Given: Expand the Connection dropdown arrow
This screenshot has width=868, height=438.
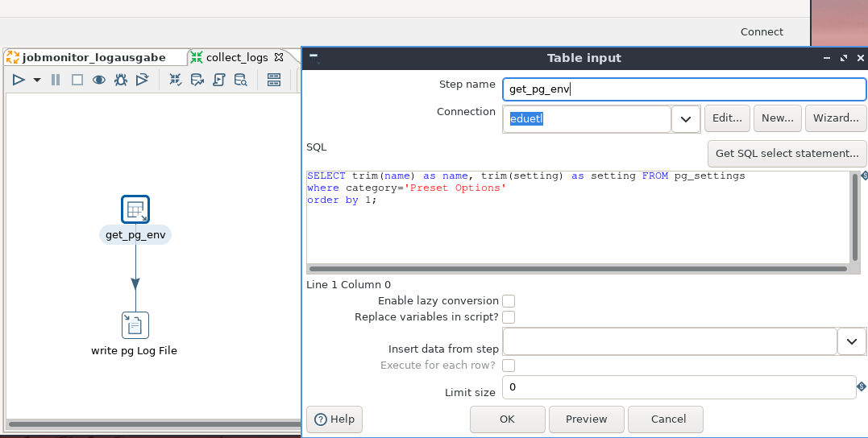Looking at the screenshot, I should [x=686, y=119].
